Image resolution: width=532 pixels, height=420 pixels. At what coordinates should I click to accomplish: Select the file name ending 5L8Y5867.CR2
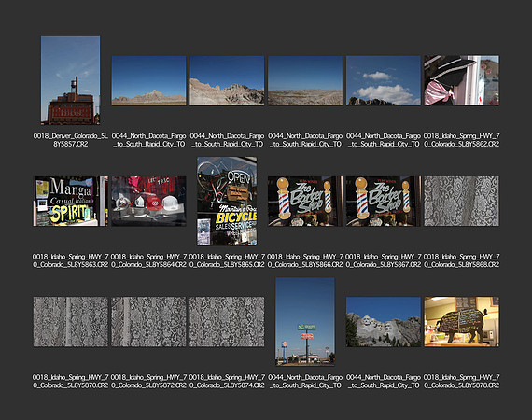coord(384,260)
